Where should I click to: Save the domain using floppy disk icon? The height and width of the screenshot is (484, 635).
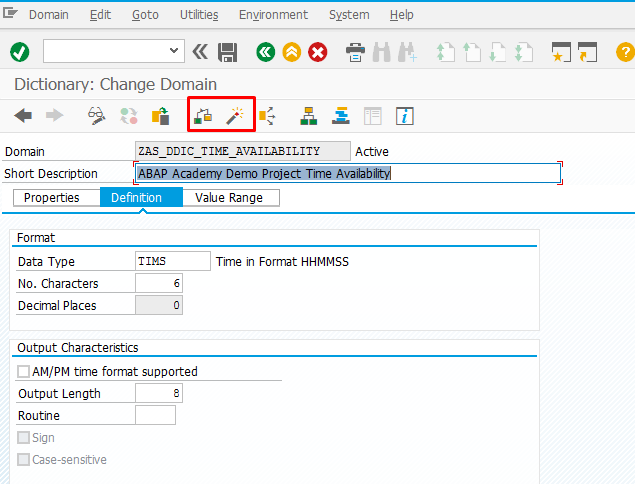click(x=228, y=52)
